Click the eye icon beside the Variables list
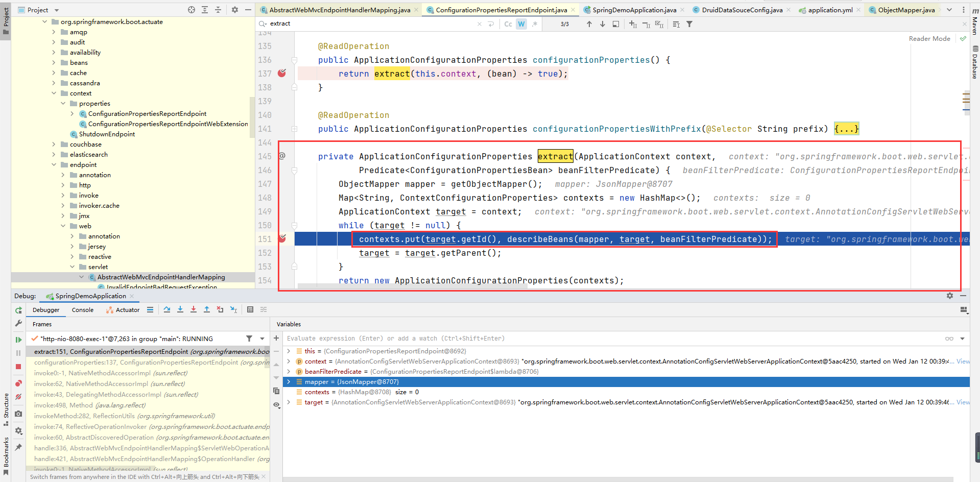The height and width of the screenshot is (482, 980). coord(276,404)
